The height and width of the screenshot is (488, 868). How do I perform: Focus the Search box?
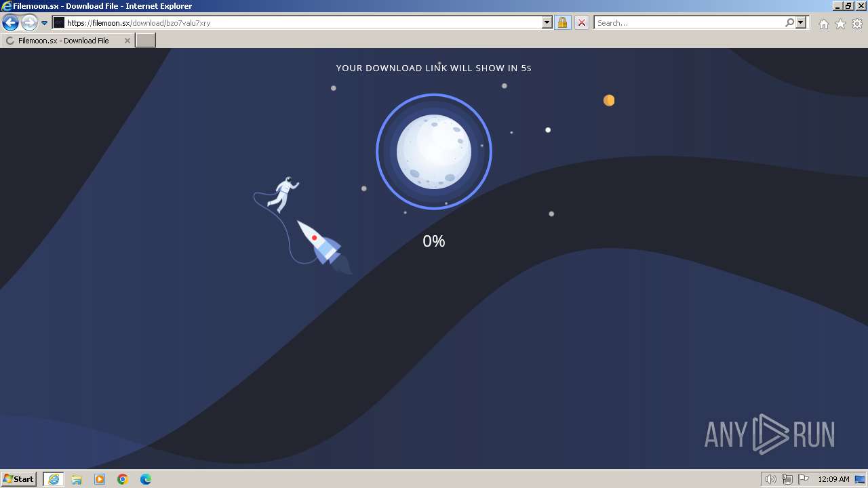click(x=689, y=23)
